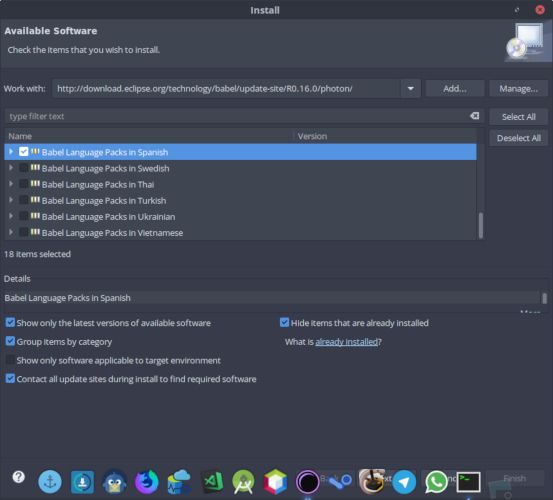Click the Swedish language pack package icon

(35, 168)
